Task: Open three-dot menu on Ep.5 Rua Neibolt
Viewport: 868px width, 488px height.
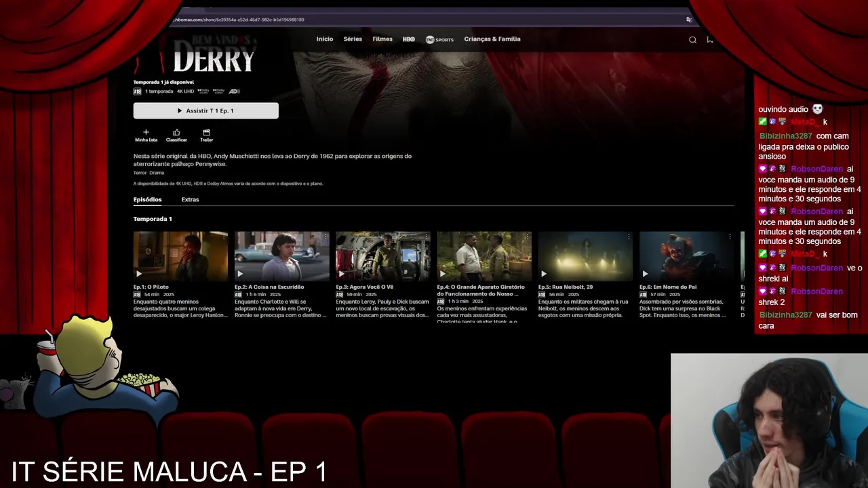Action: 629,237
